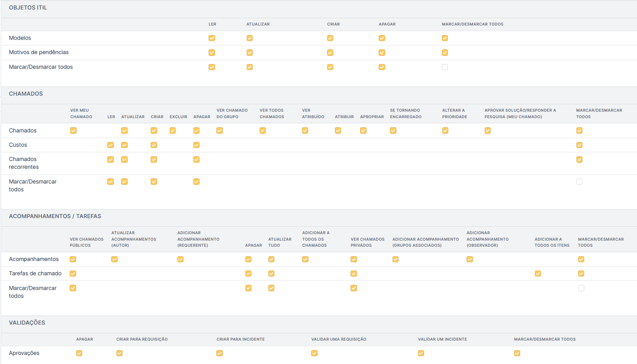Check the empty mark-all box in Chamados section
637x364 pixels.
(x=579, y=182)
